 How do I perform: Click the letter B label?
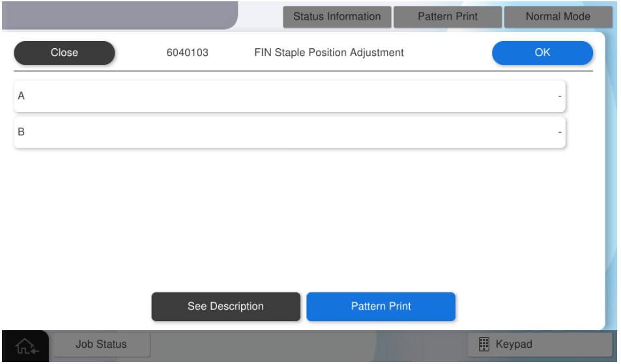click(22, 132)
